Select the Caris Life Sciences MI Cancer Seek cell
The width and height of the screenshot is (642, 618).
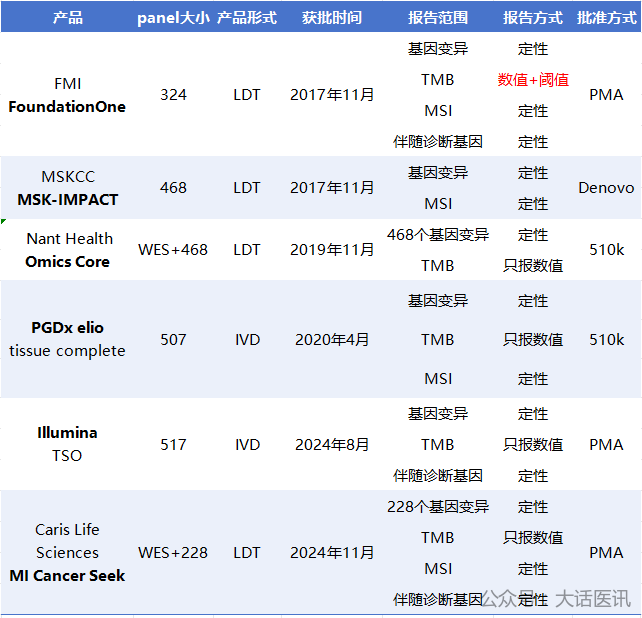click(68, 552)
